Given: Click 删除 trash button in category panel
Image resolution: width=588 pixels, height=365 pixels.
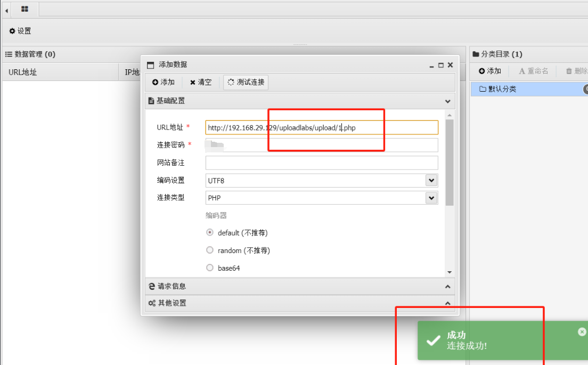Looking at the screenshot, I should (x=577, y=71).
